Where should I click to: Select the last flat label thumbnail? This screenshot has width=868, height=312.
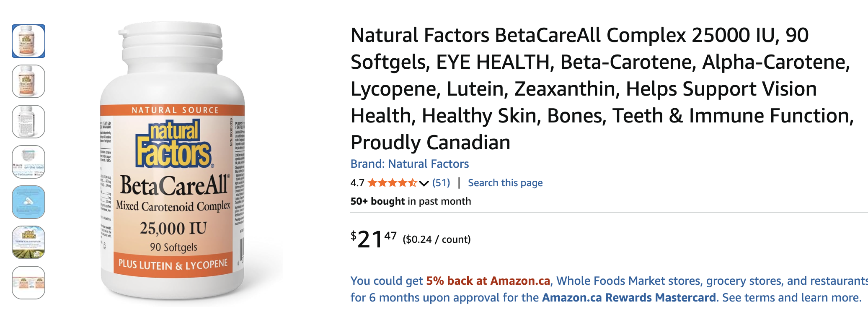click(x=28, y=283)
